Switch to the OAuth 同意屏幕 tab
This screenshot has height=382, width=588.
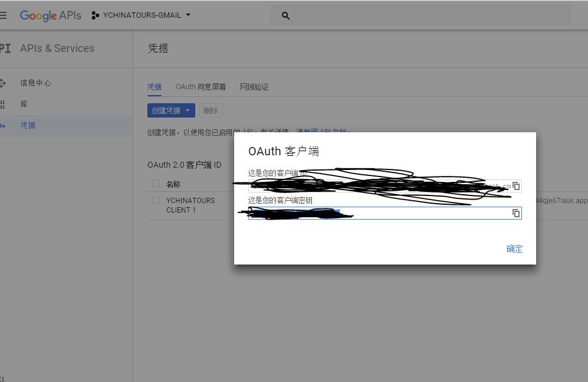click(x=201, y=87)
